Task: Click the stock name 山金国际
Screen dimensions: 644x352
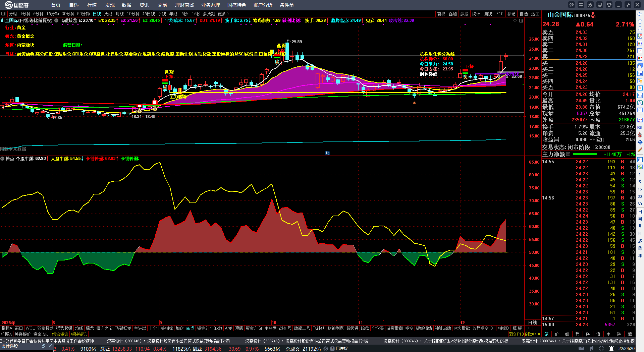Action: pyautogui.click(x=560, y=15)
